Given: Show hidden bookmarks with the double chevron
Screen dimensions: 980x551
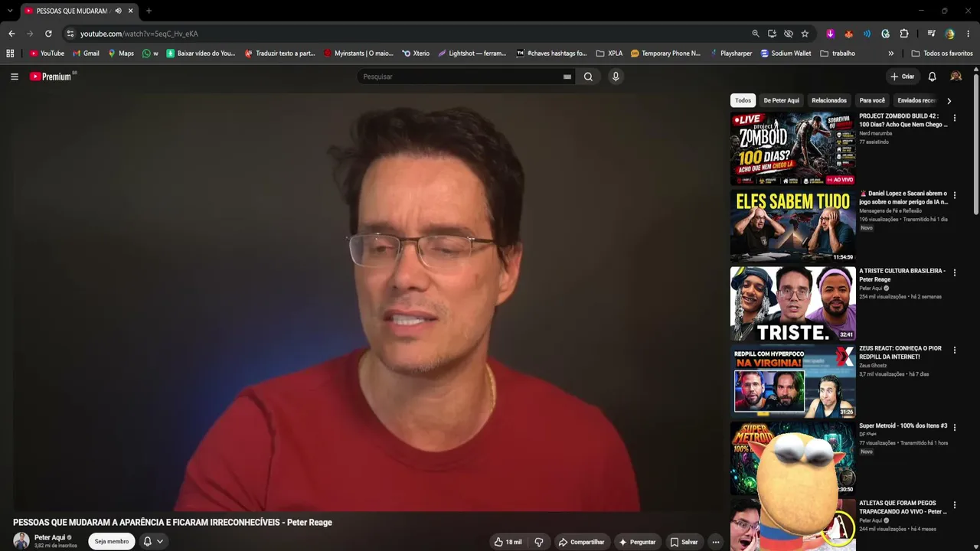Looking at the screenshot, I should (x=890, y=54).
